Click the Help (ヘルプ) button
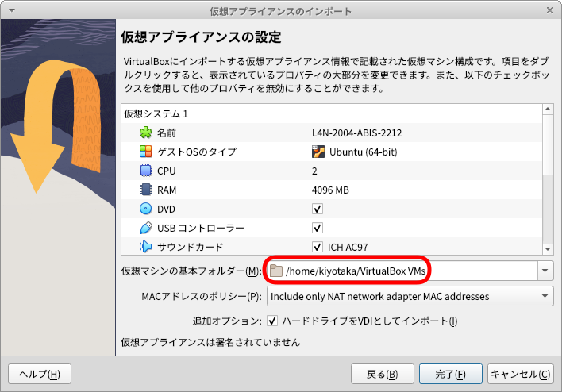The image size is (562, 392). (40, 374)
